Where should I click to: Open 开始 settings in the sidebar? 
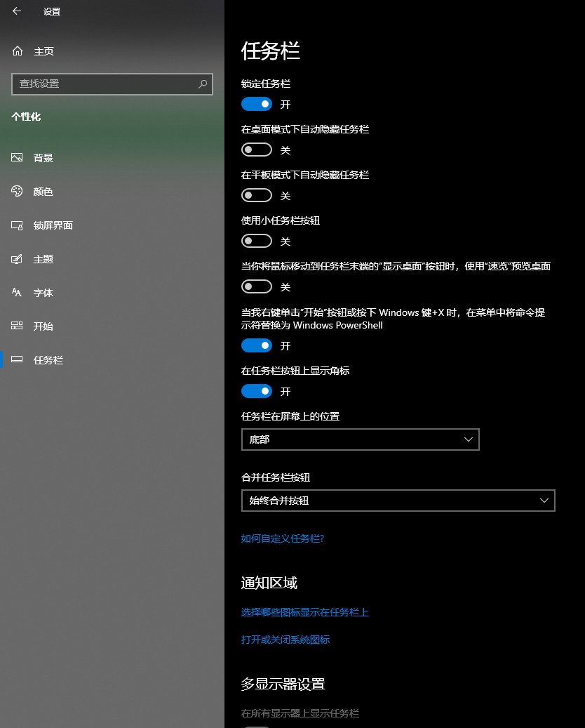click(43, 326)
